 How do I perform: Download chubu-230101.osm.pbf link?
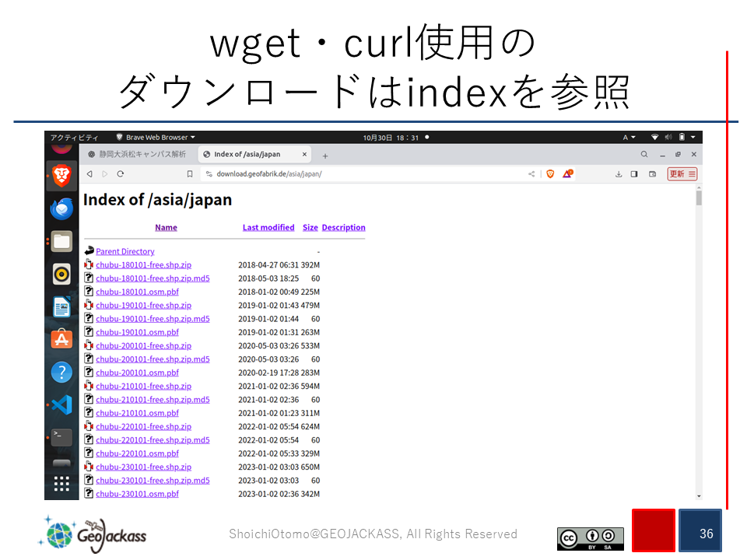click(x=137, y=494)
